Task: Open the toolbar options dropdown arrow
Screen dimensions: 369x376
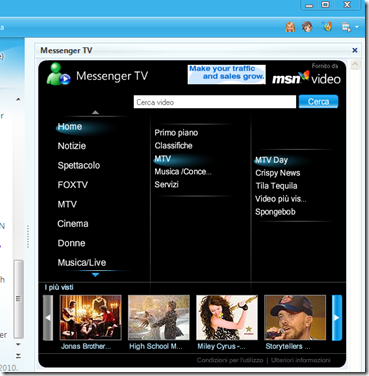Action: (x=357, y=27)
